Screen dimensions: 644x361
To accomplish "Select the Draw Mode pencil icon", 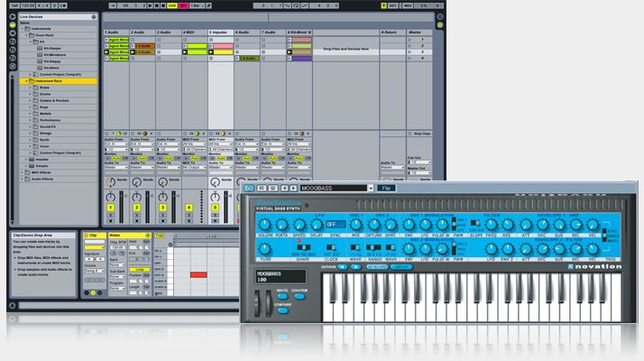I will pos(209,5).
